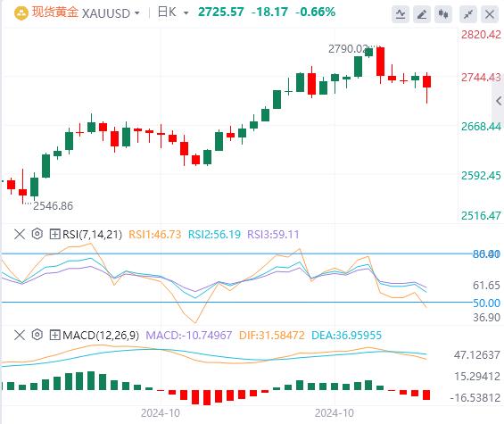Switch the candlestick chart type icon

click(x=443, y=14)
